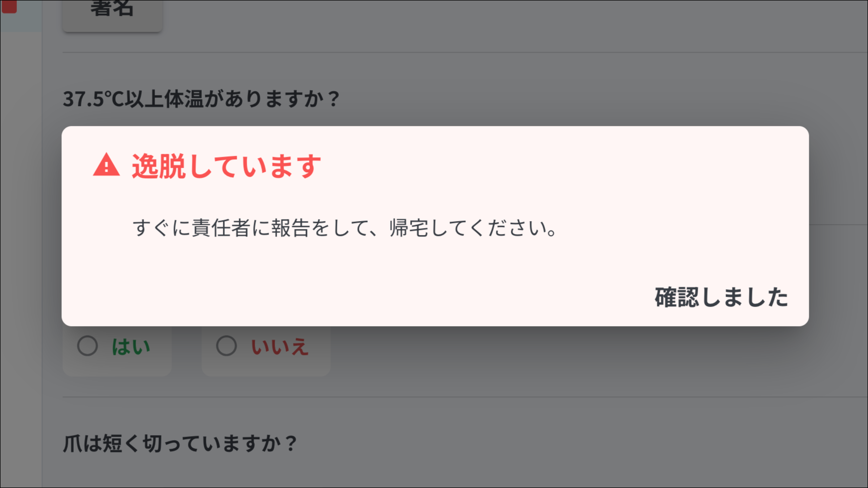The height and width of the screenshot is (488, 868).
Task: Click the red warning triangle icon
Action: coord(106,165)
